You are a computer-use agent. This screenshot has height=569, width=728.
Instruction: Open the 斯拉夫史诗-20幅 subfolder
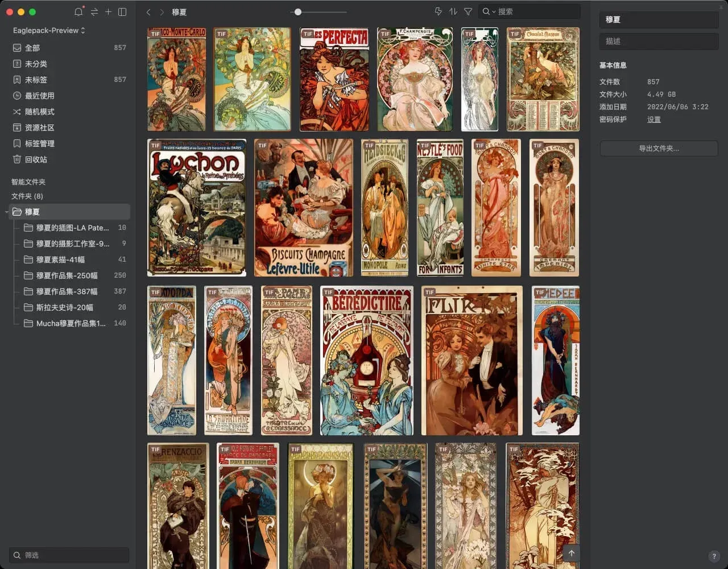point(74,307)
